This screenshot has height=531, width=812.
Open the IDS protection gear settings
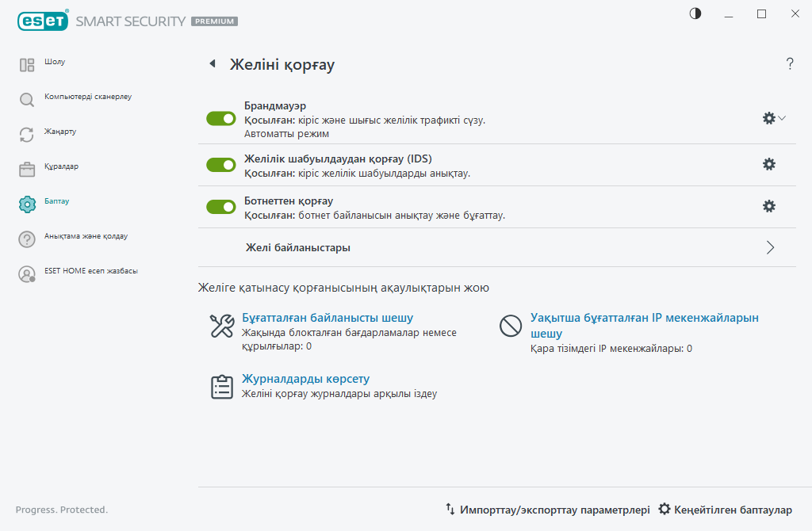tap(768, 164)
